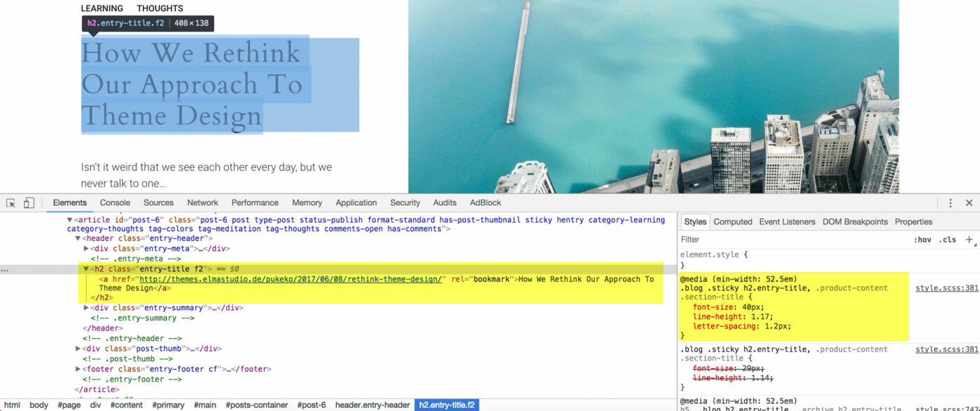Open the Network panel tab

pos(202,202)
